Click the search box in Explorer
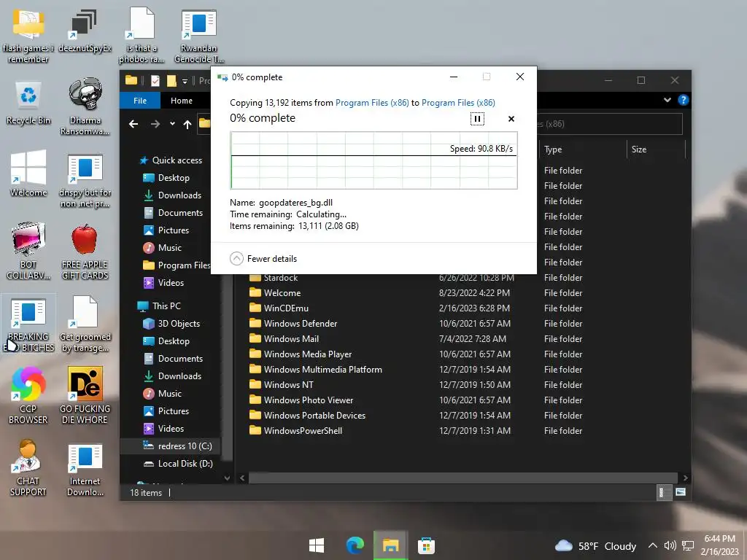This screenshot has width=747, height=560. pyautogui.click(x=610, y=124)
